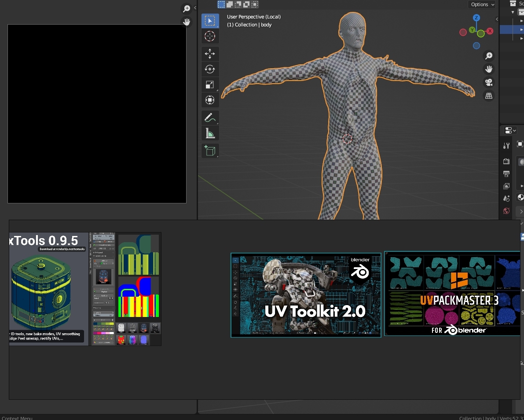
Task: Click the black UV image canvas
Action: pos(97,114)
